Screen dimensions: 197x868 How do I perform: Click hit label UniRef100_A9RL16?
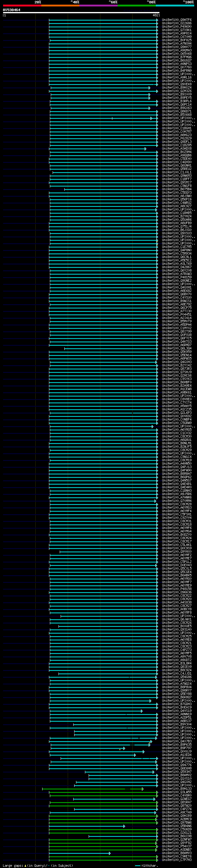click(177, 78)
